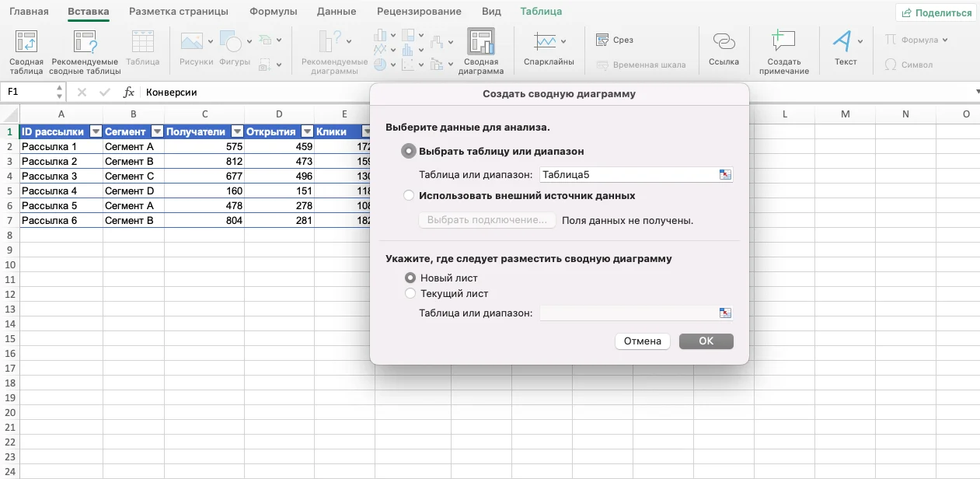The height and width of the screenshot is (479, 980).
Task: Click the range picker icon next to Таблица5
Action: tap(725, 174)
